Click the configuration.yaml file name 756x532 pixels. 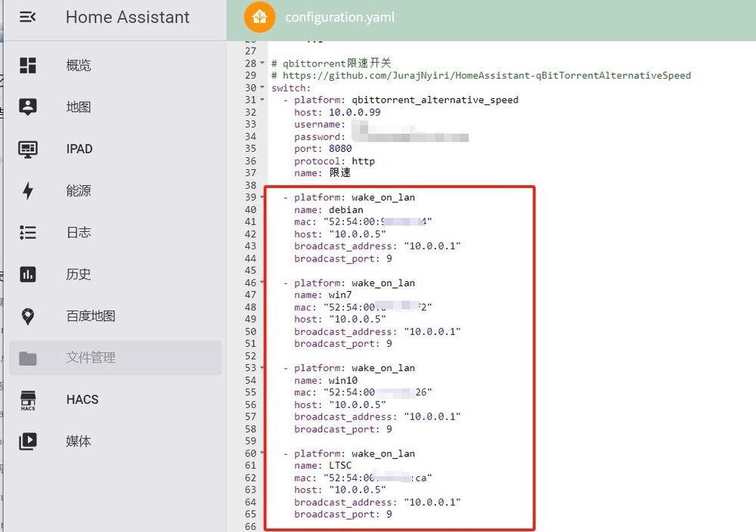point(340,17)
